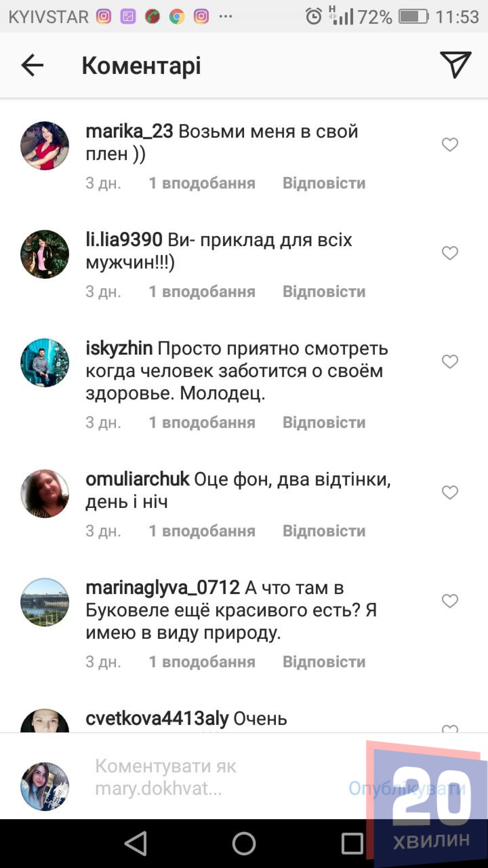Screen dimensions: 488x868
Task: Like omuliarchuk's comment with heart icon
Action: click(x=450, y=492)
